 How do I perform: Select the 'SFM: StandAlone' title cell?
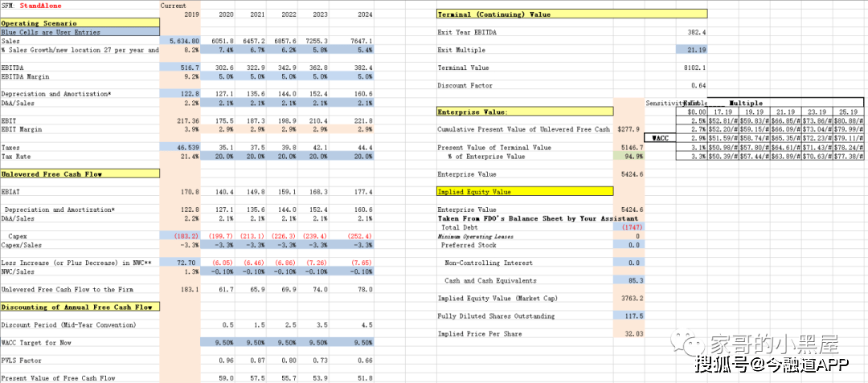pyautogui.click(x=31, y=6)
